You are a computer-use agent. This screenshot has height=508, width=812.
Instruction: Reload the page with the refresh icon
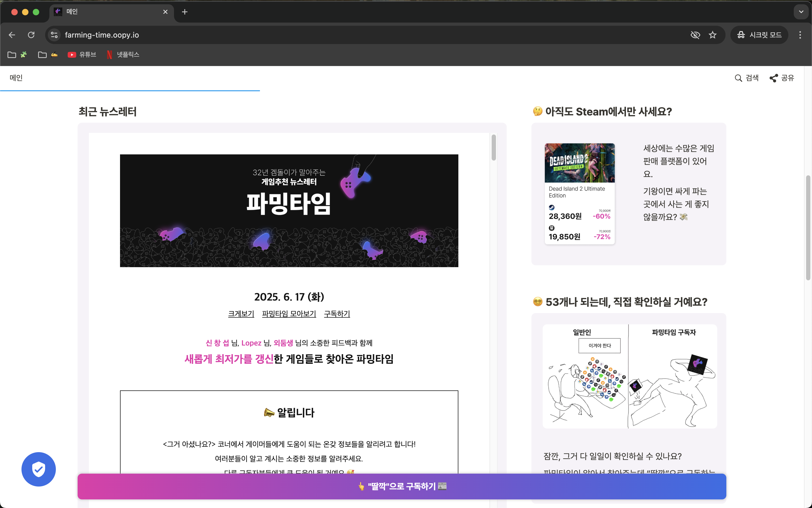(31, 35)
